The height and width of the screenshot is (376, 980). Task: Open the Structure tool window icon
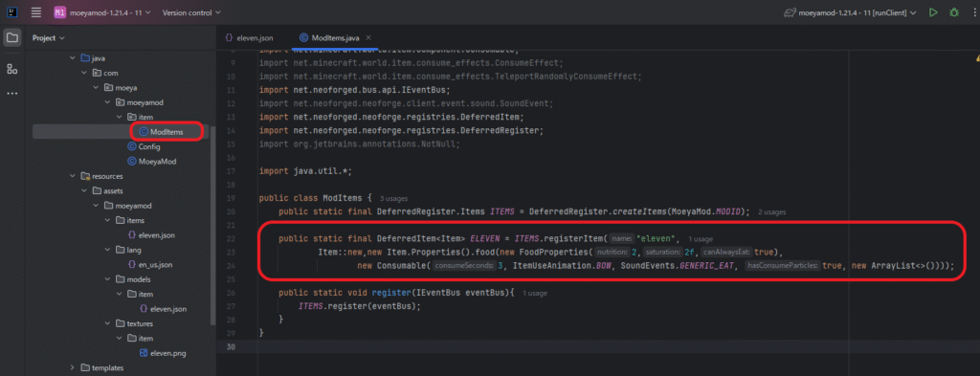click(x=11, y=69)
